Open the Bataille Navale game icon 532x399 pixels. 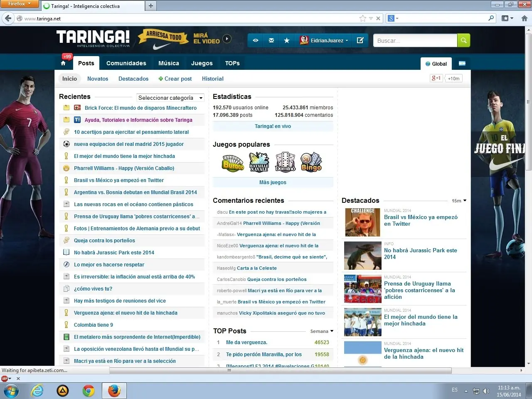(259, 163)
